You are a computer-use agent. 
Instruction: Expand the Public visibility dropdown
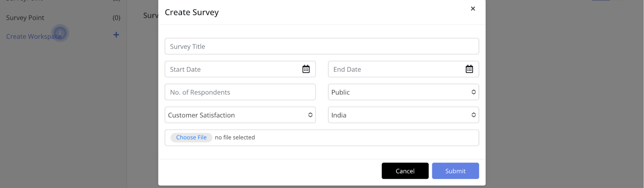[403, 92]
